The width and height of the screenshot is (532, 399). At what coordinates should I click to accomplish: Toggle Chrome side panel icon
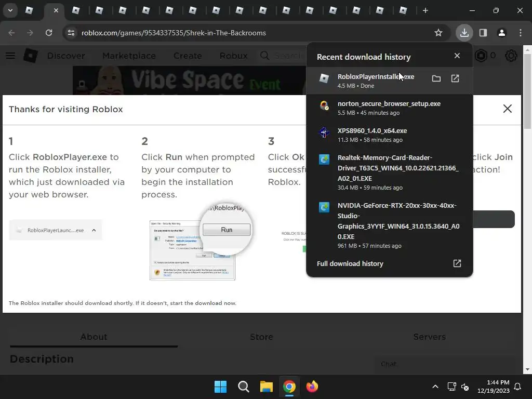click(483, 33)
